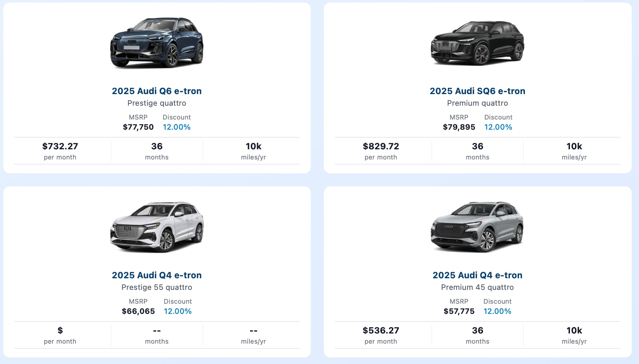Click the SQ6 e-tron 12.00% discount value
This screenshot has height=364, width=639.
[x=498, y=127]
